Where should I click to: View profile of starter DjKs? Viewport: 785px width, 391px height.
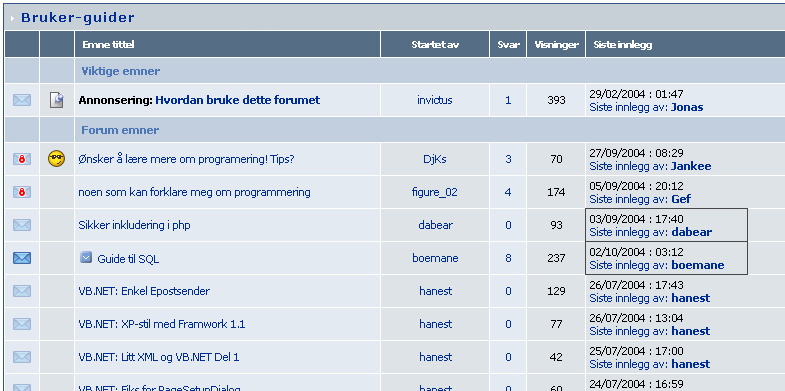point(435,159)
